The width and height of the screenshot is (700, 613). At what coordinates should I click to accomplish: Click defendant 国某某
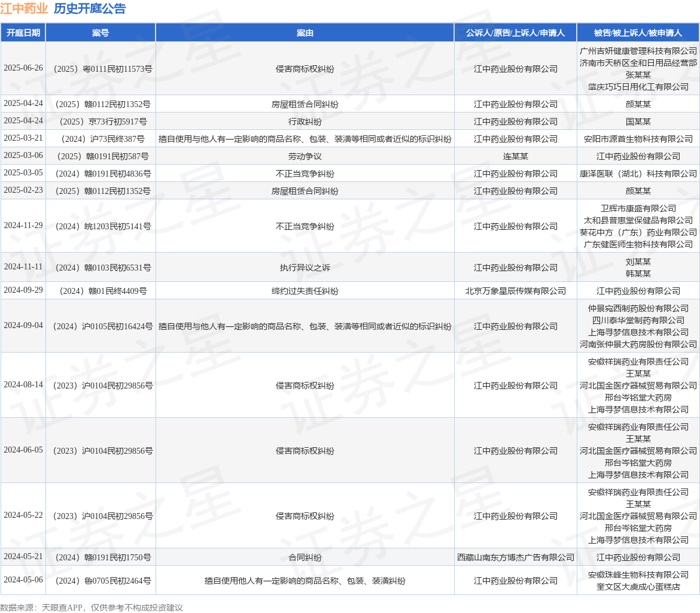pos(638,122)
